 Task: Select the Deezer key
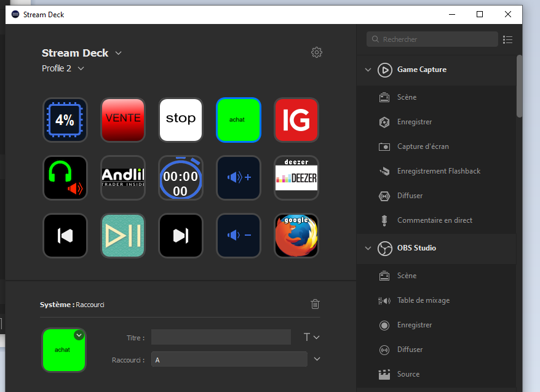(x=296, y=178)
